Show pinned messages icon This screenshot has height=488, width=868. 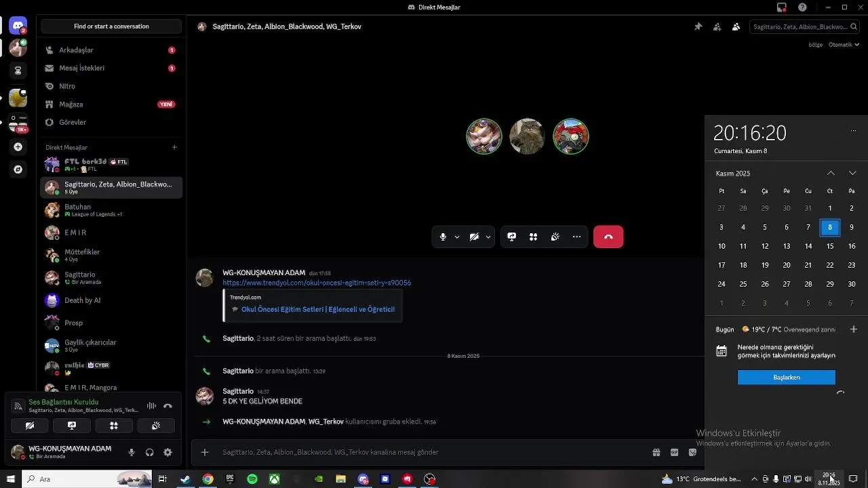pos(698,27)
